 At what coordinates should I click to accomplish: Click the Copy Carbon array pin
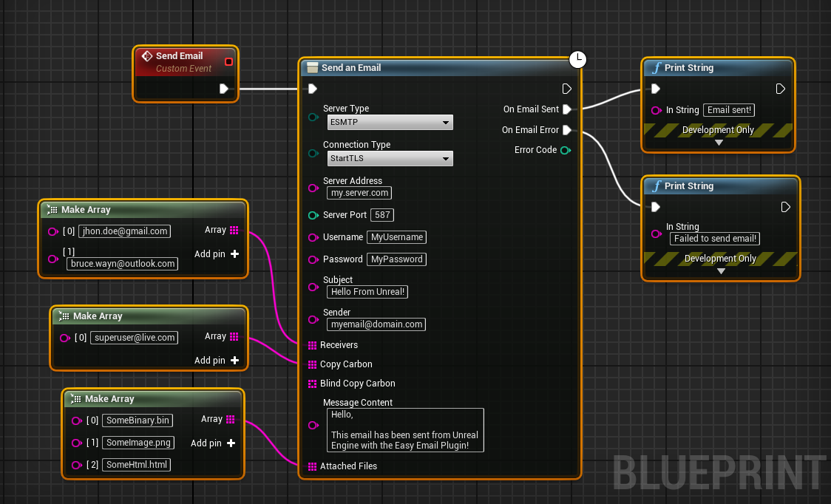pyautogui.click(x=312, y=364)
